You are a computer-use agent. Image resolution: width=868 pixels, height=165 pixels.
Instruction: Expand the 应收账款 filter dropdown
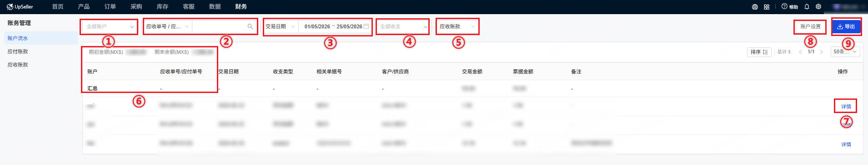(457, 26)
